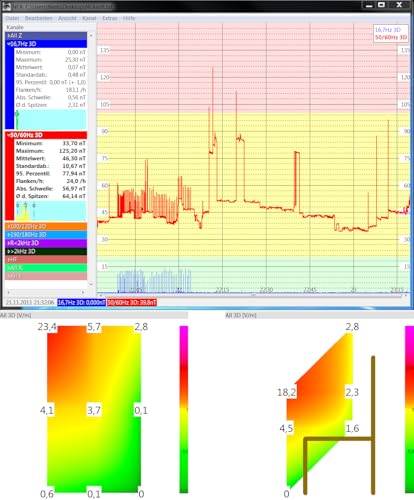This screenshot has width=414, height=500.
Task: Click channel panel horizontal scroll-left arrow
Action: 8,292
